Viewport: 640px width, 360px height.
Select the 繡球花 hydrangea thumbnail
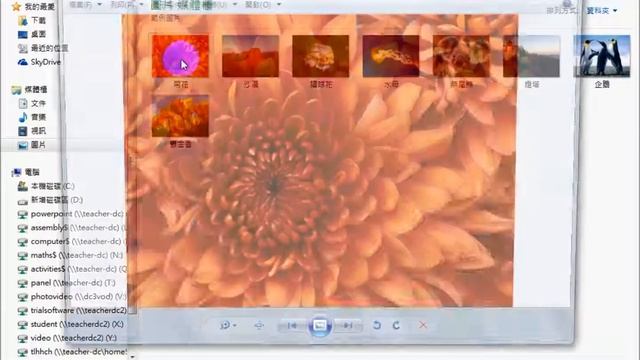321,56
